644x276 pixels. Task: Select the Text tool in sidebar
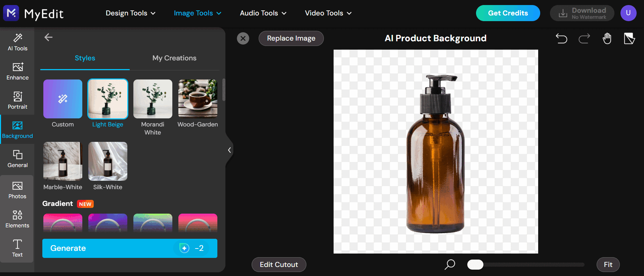pos(17,248)
